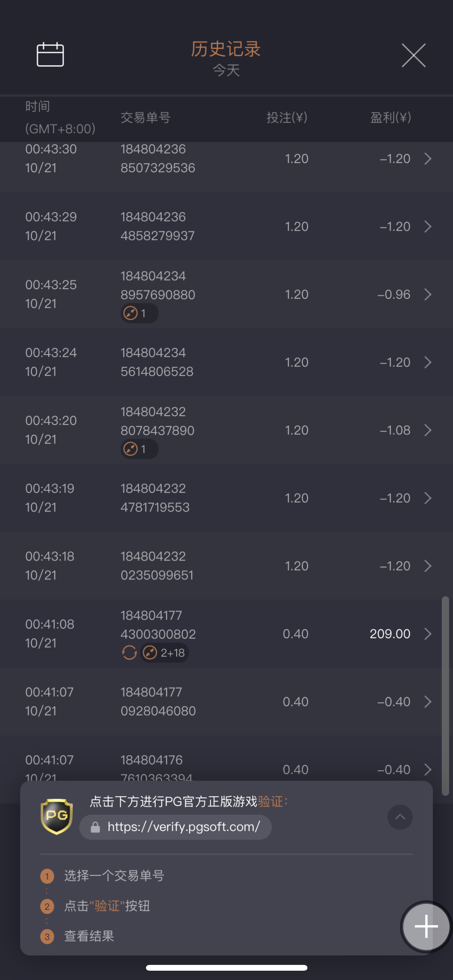This screenshot has width=453, height=980.
Task: Tap free spin badge on 00:43:20 record
Action: [139, 449]
